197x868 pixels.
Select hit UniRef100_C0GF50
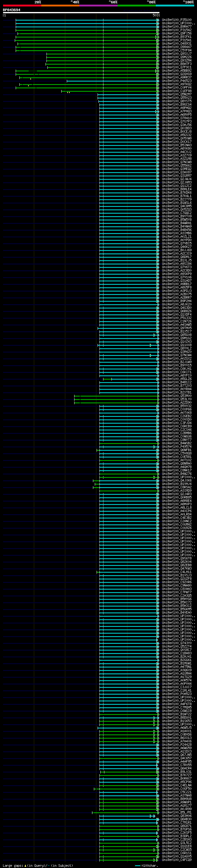tap(177, 789)
